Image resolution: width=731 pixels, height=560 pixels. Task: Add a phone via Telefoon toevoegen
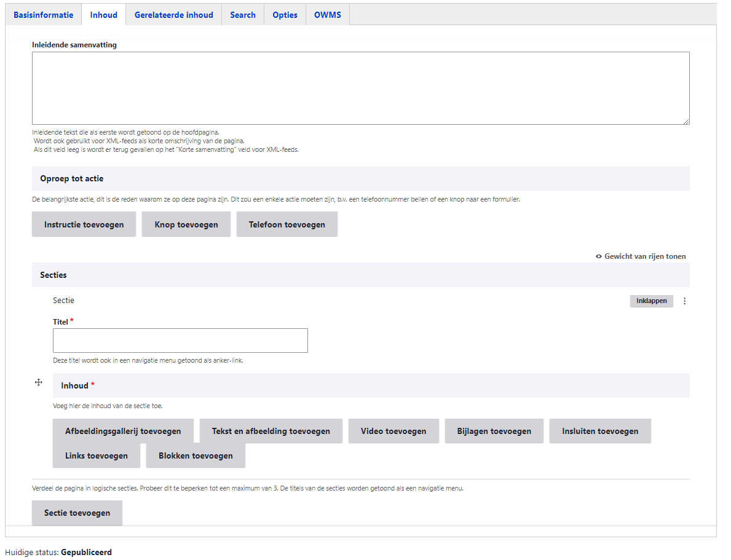286,224
